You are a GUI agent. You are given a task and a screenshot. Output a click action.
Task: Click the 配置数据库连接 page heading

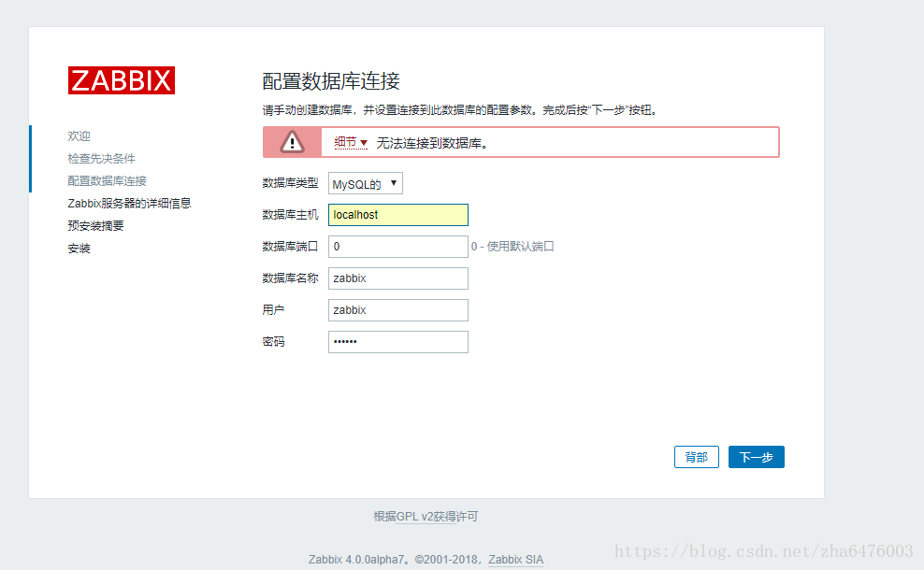pyautogui.click(x=331, y=81)
